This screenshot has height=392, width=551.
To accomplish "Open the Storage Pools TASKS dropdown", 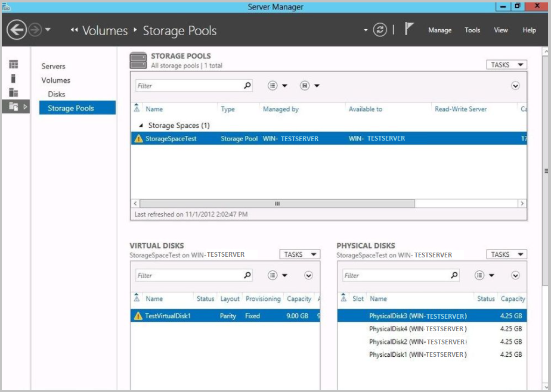I will pyautogui.click(x=506, y=65).
